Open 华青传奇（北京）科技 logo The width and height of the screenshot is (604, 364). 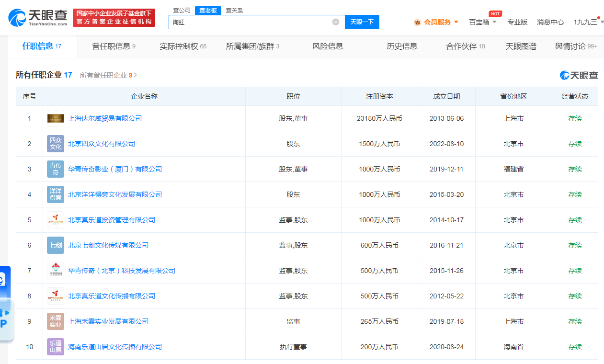56,271
